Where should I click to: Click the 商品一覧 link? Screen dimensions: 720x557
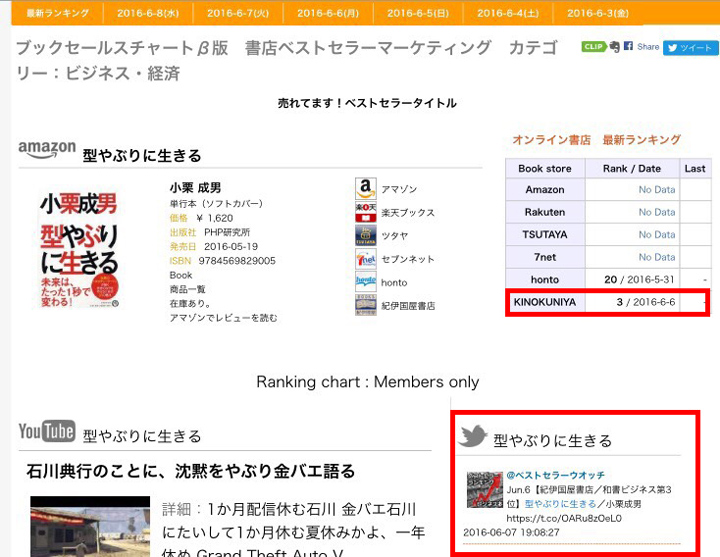(x=187, y=289)
